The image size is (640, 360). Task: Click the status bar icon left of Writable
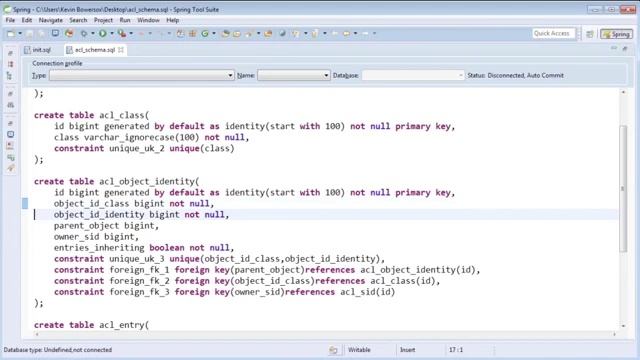(x=333, y=350)
